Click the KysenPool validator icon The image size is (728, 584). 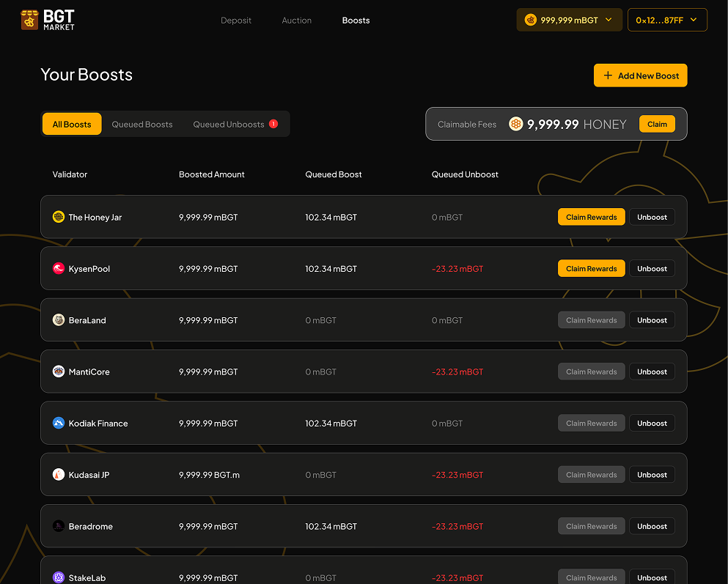59,269
